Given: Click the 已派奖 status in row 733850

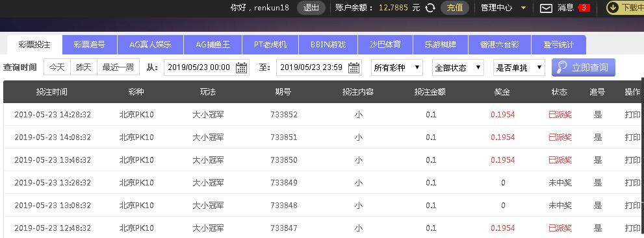Looking at the screenshot, I should coord(560,160).
